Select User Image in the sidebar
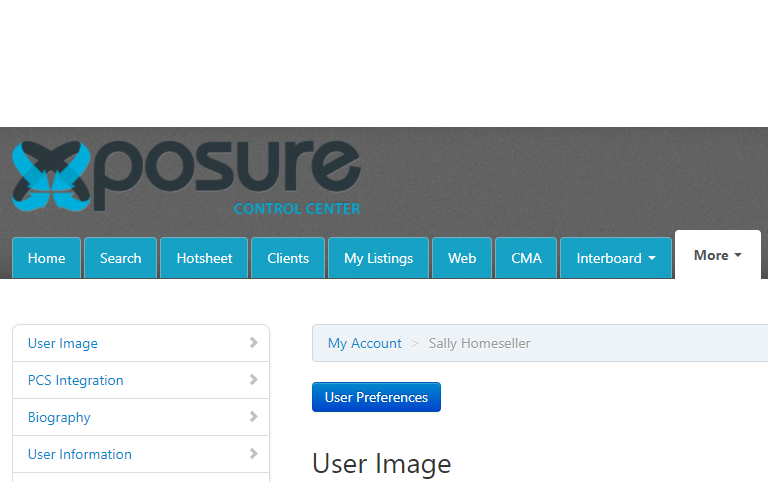This screenshot has height=482, width=768. point(141,343)
